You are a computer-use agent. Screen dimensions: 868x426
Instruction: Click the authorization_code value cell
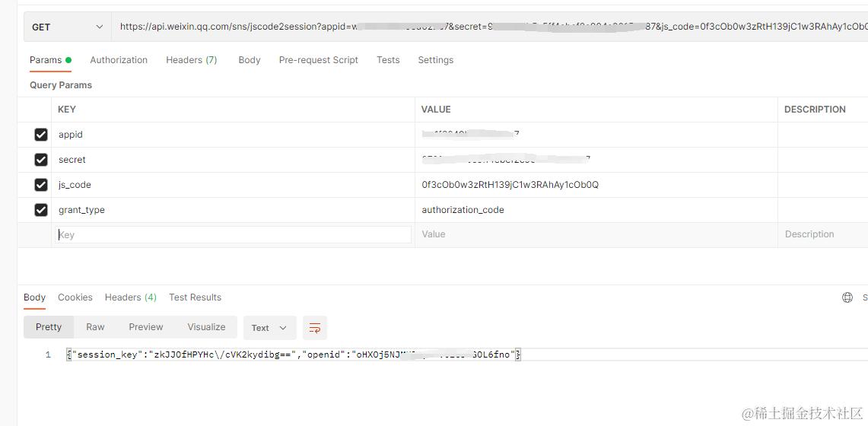[x=596, y=210]
